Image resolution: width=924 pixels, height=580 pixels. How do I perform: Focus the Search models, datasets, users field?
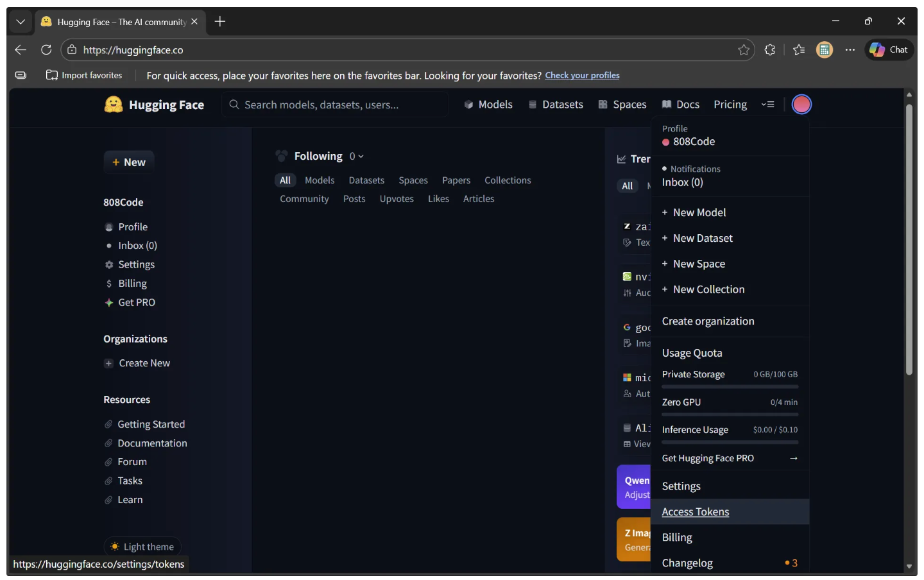(x=336, y=105)
